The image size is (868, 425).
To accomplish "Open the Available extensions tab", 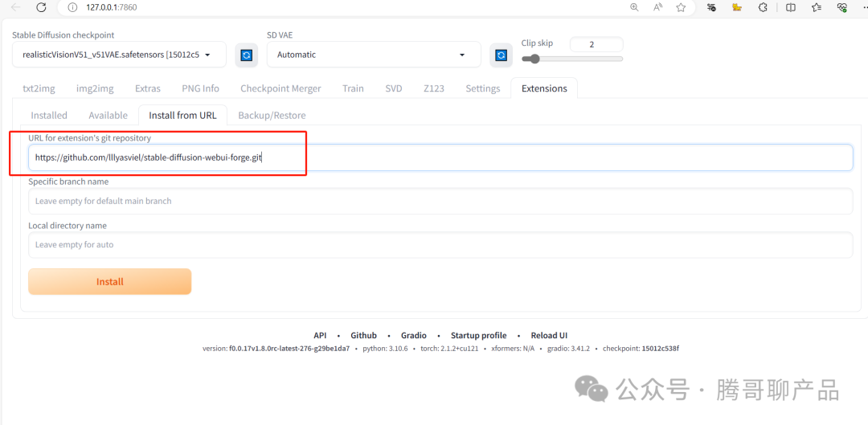I will (x=108, y=115).
